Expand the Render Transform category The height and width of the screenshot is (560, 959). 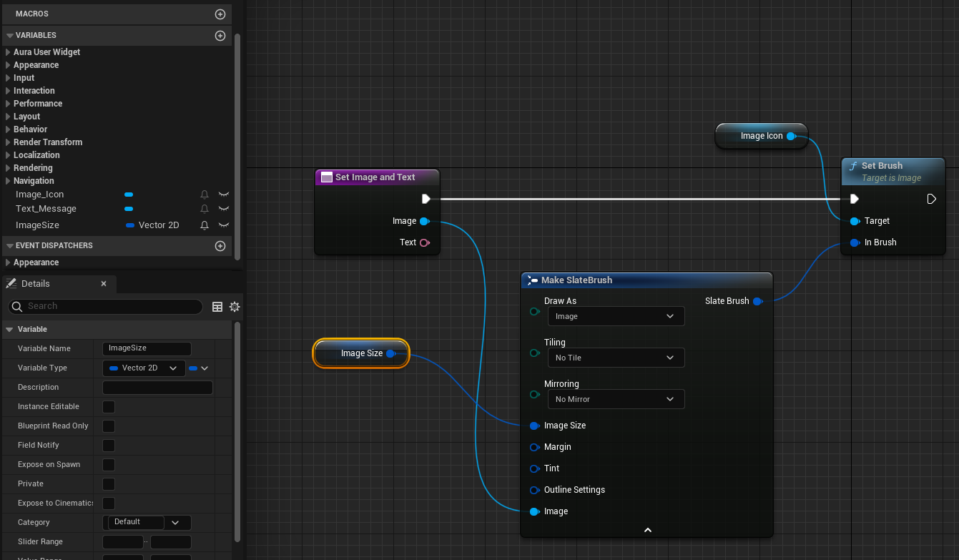[8, 142]
